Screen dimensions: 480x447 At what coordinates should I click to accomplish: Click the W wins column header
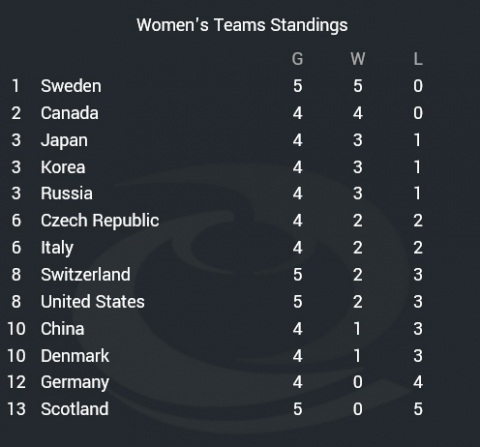point(358,59)
